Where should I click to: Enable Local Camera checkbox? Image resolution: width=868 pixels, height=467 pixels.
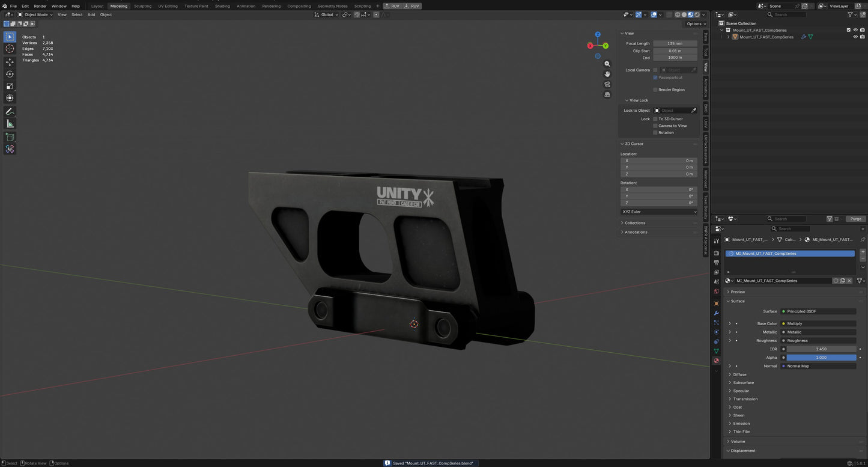[x=655, y=70]
